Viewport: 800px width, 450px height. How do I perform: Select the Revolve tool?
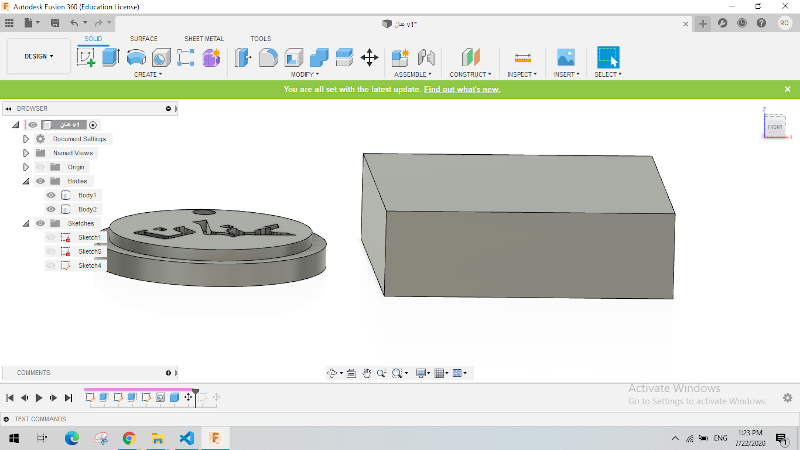tap(136, 57)
